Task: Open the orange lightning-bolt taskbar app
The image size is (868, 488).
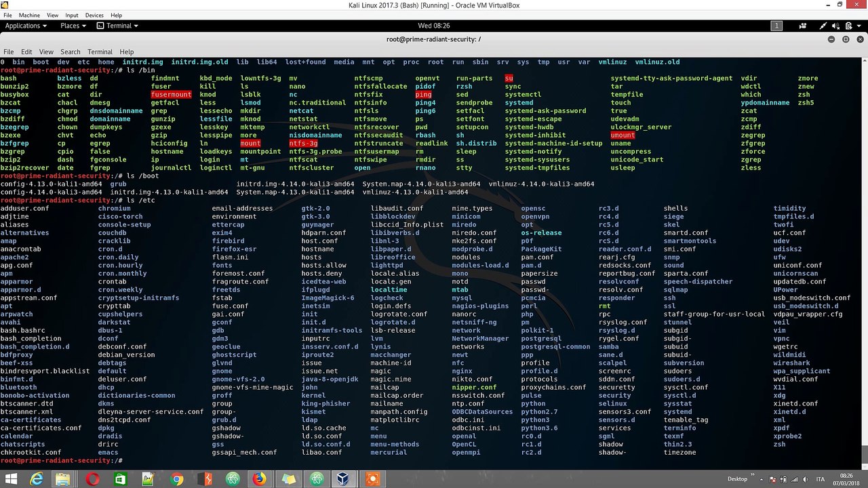Action: coord(204,479)
